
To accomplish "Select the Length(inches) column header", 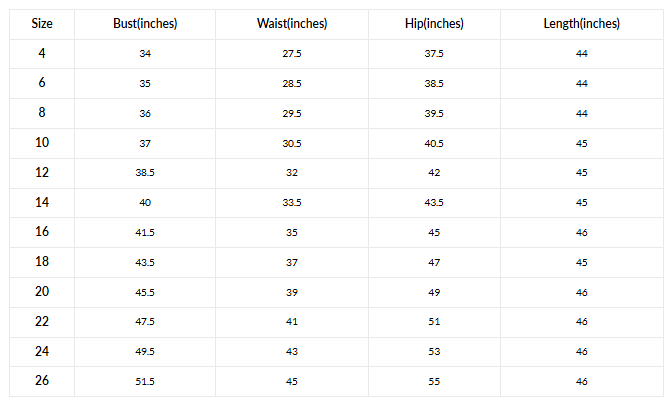I will (581, 23).
